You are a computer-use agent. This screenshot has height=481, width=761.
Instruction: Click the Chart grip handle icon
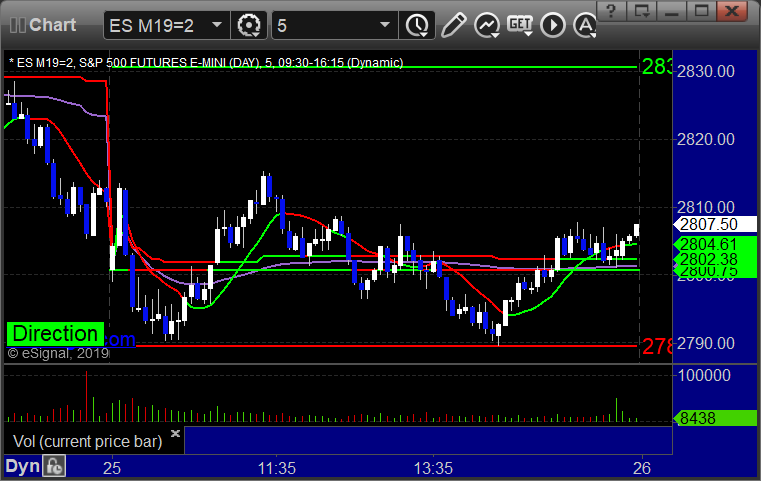pyautogui.click(x=17, y=25)
